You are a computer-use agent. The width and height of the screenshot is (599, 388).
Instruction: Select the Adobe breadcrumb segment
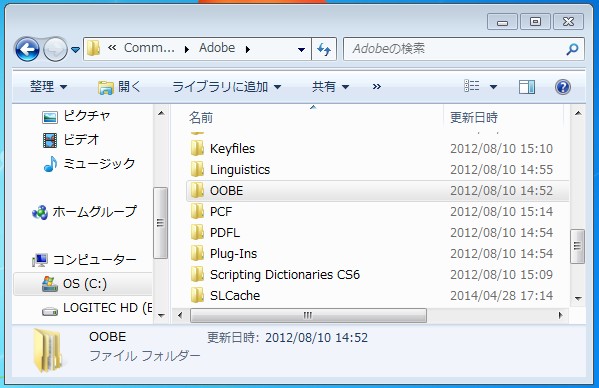pos(217,48)
